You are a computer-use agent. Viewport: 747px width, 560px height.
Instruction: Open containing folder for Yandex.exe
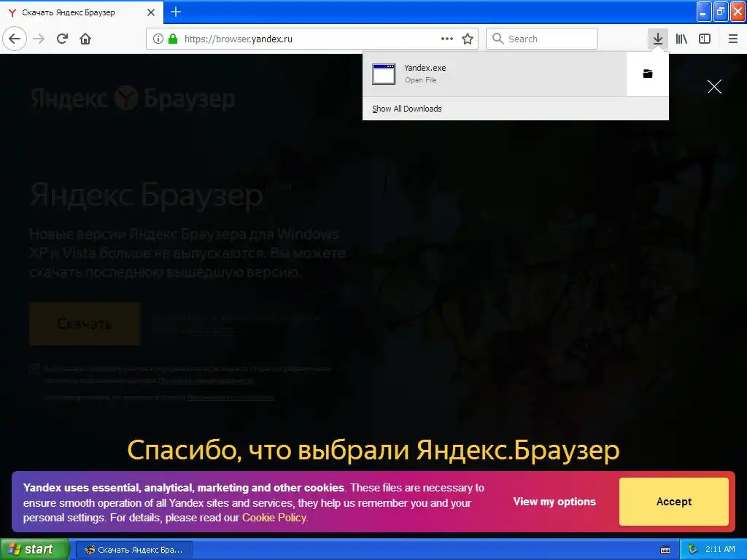click(648, 74)
